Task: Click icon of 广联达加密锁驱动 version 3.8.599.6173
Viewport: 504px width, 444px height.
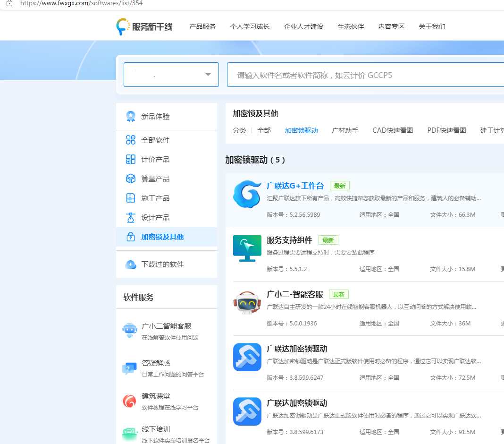Action: point(247,411)
